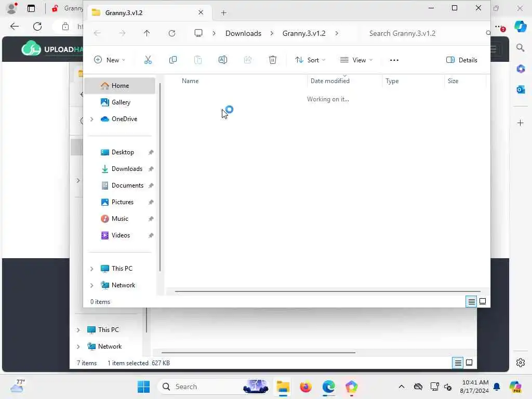Screen dimensions: 532x399
Task: Open Edge Copilot sidebar icon
Action: coord(520,26)
